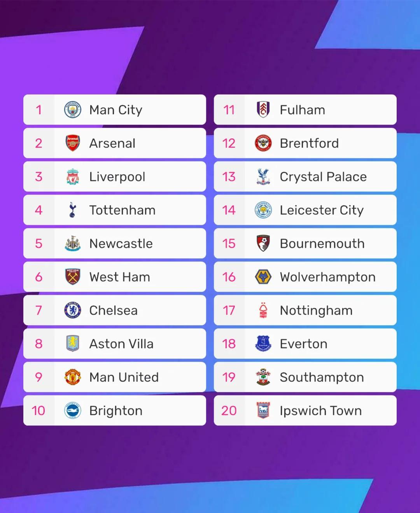Click the Man City club crest
This screenshot has height=513, width=420.
[73, 110]
